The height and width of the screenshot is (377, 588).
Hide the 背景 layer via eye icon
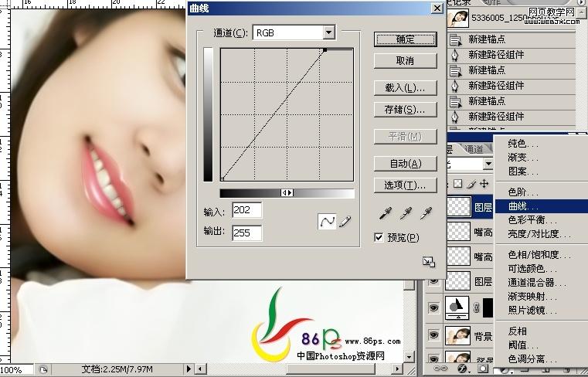pos(434,335)
